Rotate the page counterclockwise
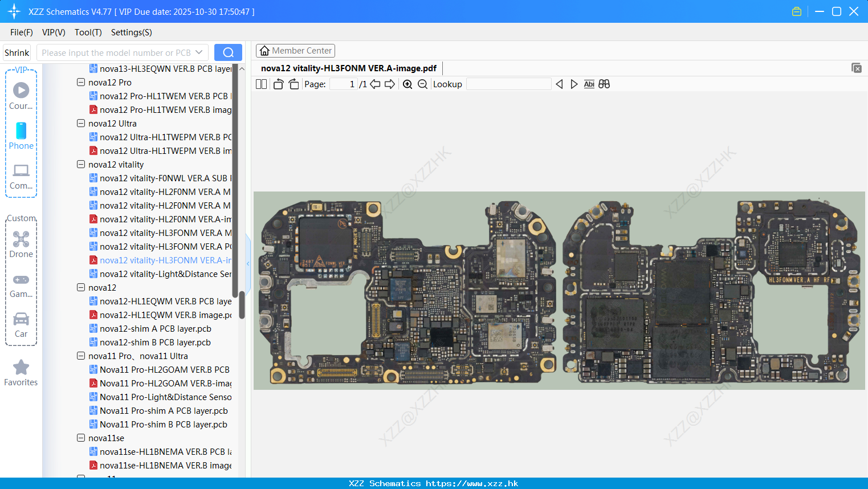The image size is (868, 489). pyautogui.click(x=278, y=84)
